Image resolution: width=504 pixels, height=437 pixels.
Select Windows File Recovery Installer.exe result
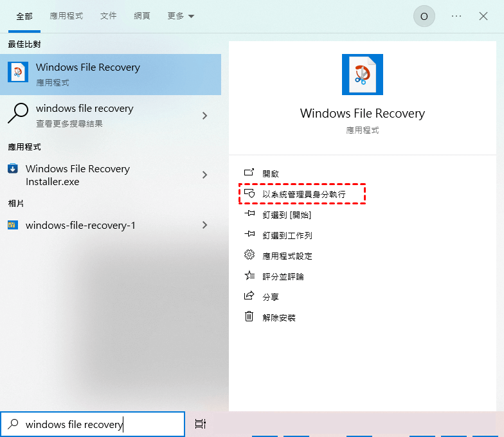(x=111, y=175)
